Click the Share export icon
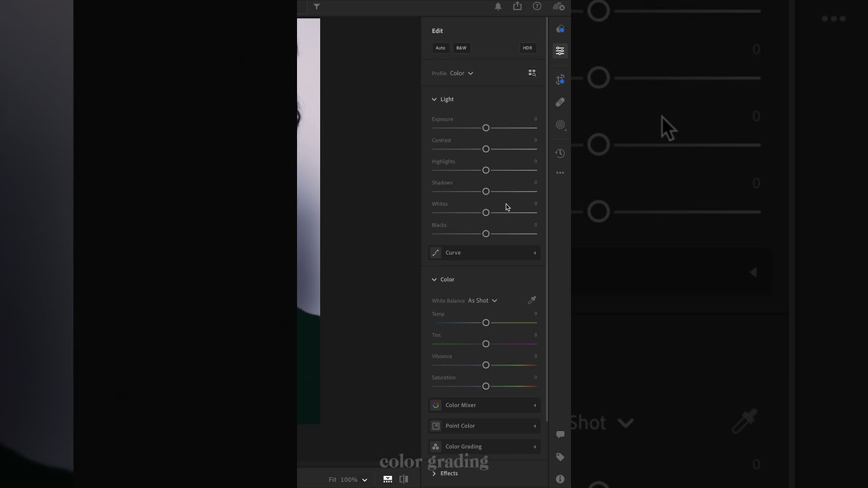This screenshot has width=868, height=488. click(x=517, y=6)
